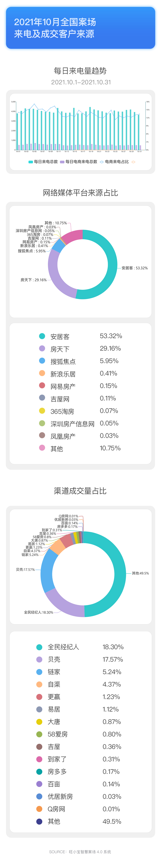Click the teal 全民经纪人 legend dot

39,647
